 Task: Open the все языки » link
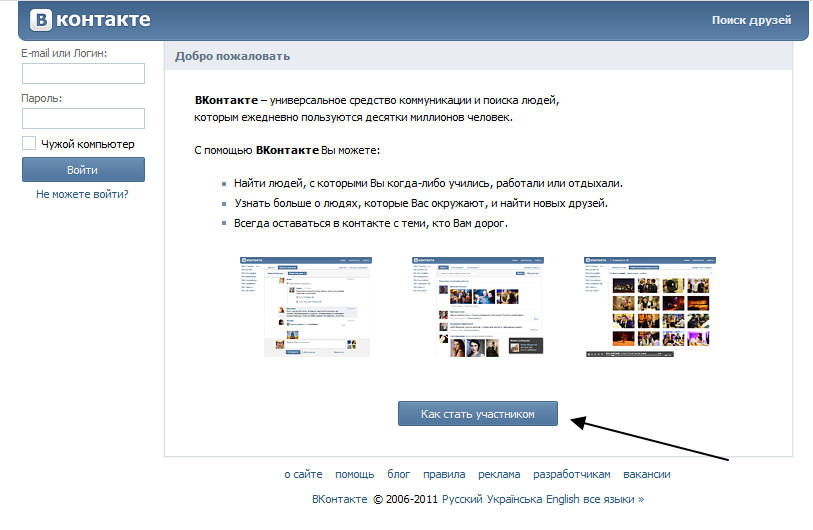[614, 499]
